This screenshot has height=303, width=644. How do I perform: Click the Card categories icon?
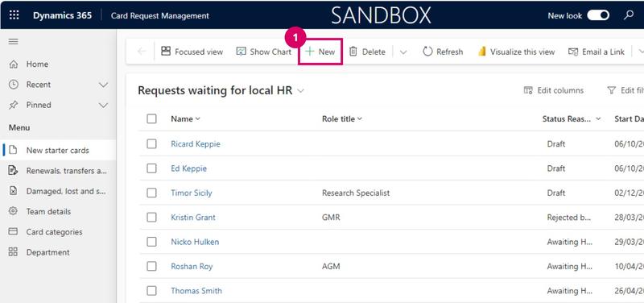[x=13, y=231]
